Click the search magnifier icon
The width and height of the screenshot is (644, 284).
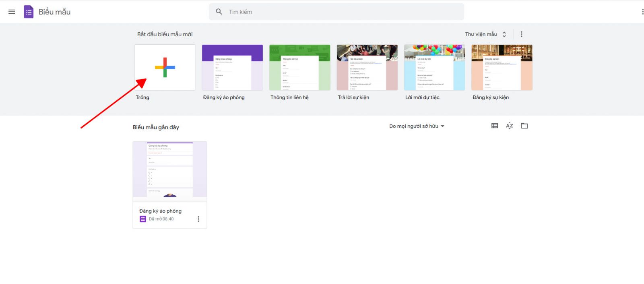tap(219, 12)
